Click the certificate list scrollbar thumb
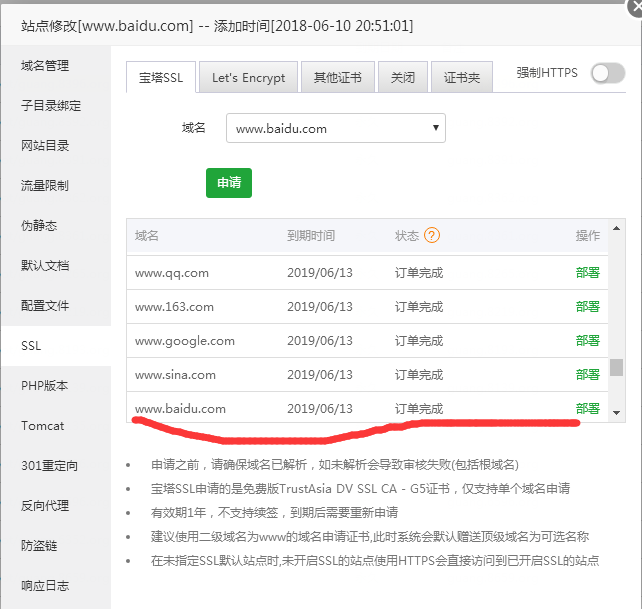Image resolution: width=642 pixels, height=609 pixels. [x=616, y=367]
